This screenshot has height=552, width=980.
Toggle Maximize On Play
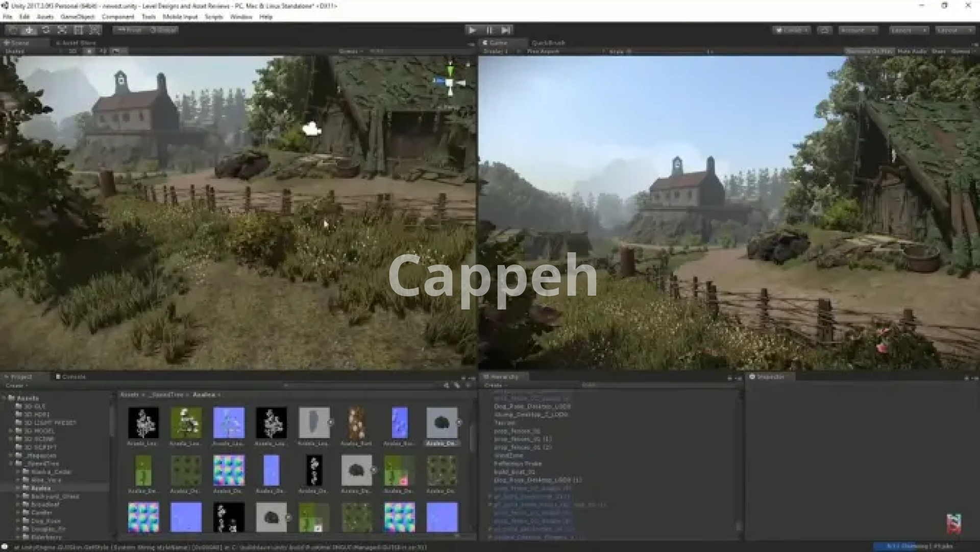click(x=869, y=51)
